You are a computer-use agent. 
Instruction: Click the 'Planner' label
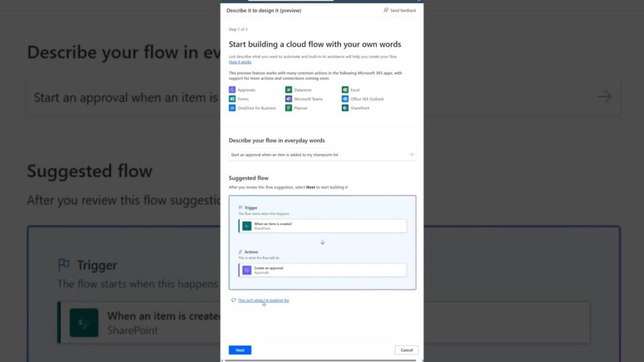(300, 108)
